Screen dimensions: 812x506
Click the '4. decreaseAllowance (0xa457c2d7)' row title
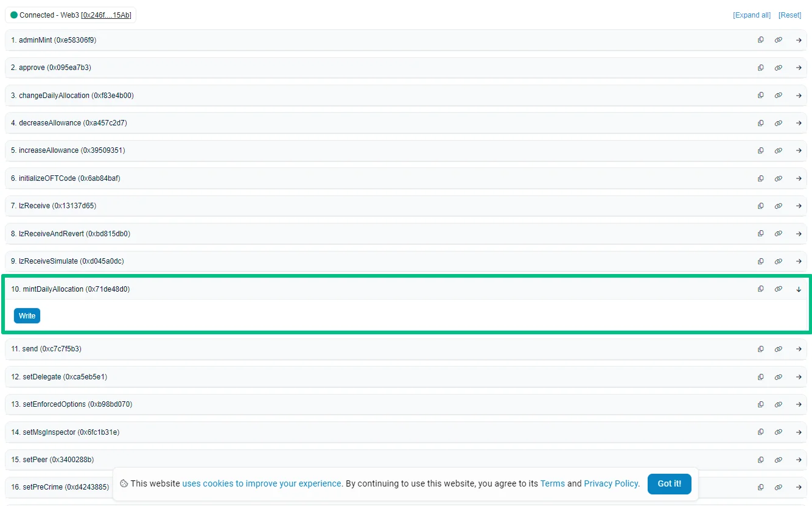pos(69,123)
